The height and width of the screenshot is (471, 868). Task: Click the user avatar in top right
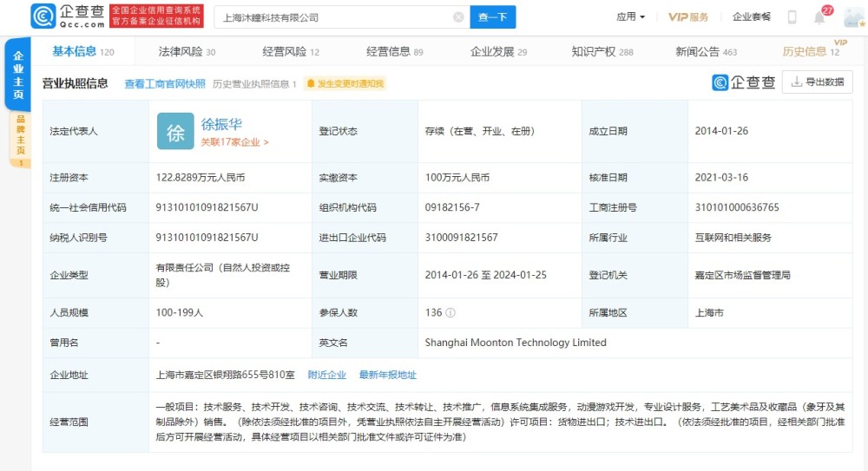[855, 17]
